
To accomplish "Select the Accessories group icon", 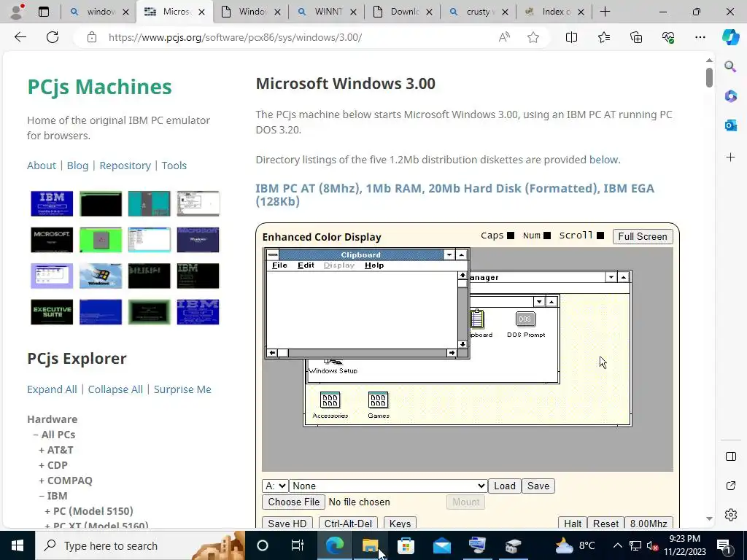I will pos(330,405).
